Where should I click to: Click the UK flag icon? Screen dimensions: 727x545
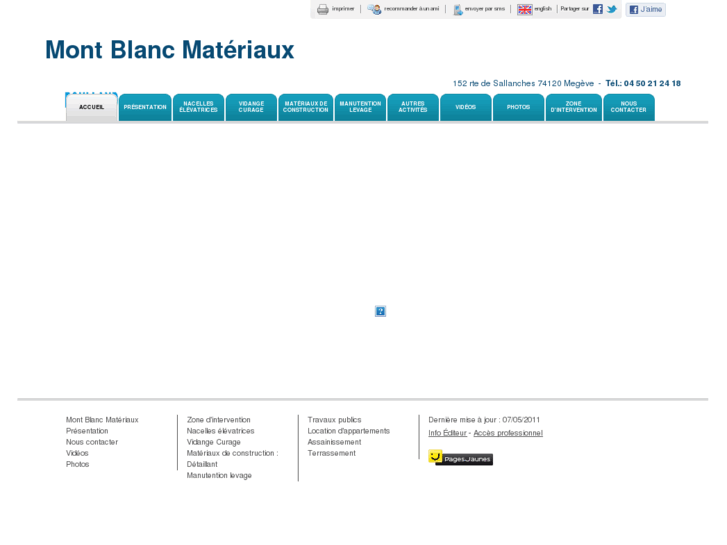point(524,9)
